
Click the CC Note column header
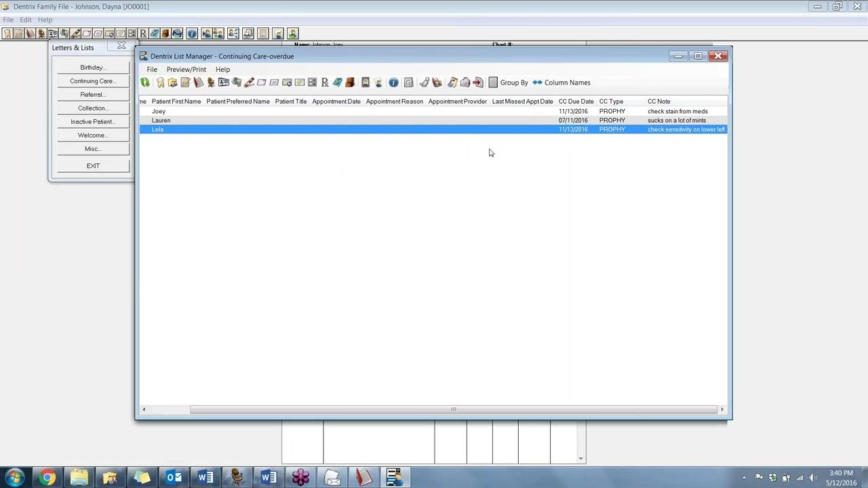tap(658, 101)
